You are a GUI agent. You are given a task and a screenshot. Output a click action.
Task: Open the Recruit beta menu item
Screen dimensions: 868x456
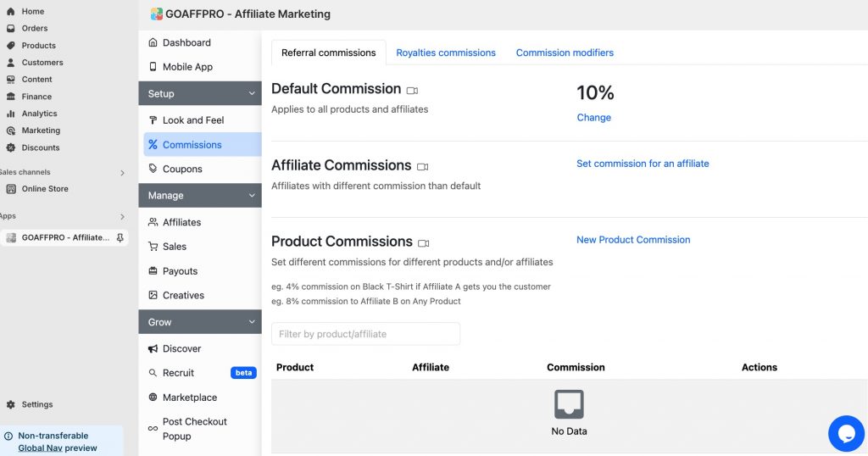point(200,373)
